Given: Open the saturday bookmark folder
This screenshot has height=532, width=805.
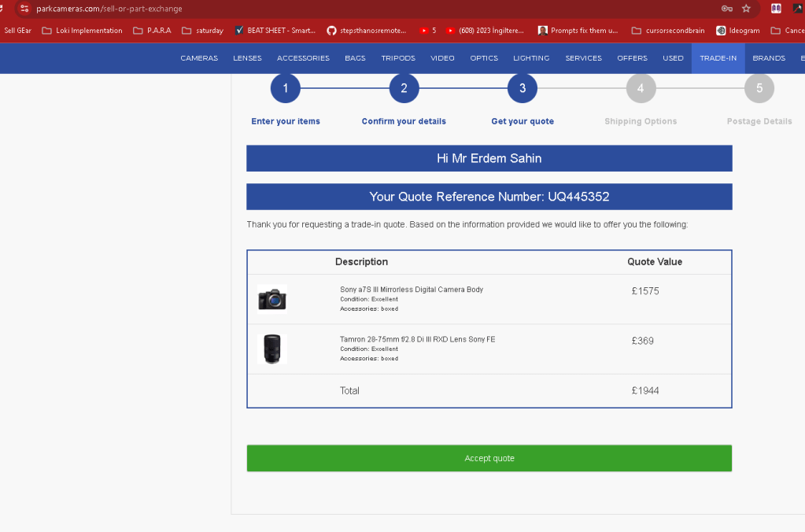Looking at the screenshot, I should point(203,30).
